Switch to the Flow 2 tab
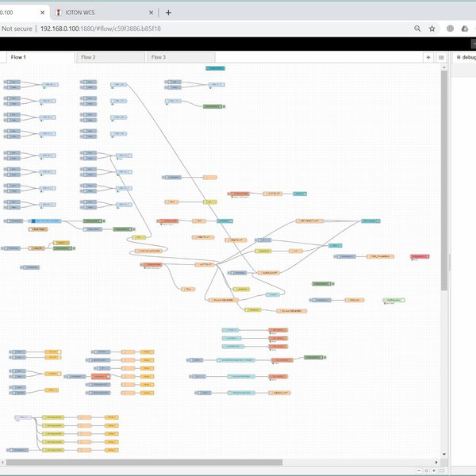The height and width of the screenshot is (476, 476). 109,57
